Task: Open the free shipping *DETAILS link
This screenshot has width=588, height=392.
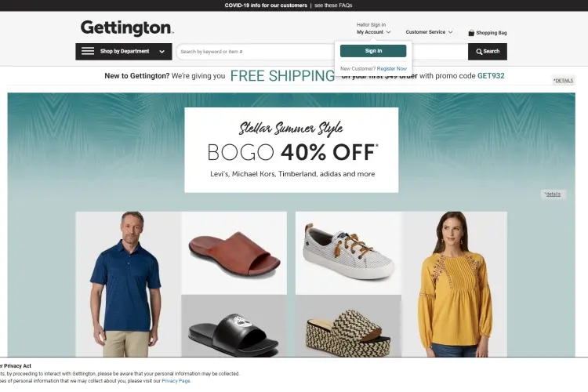Action: click(x=563, y=81)
